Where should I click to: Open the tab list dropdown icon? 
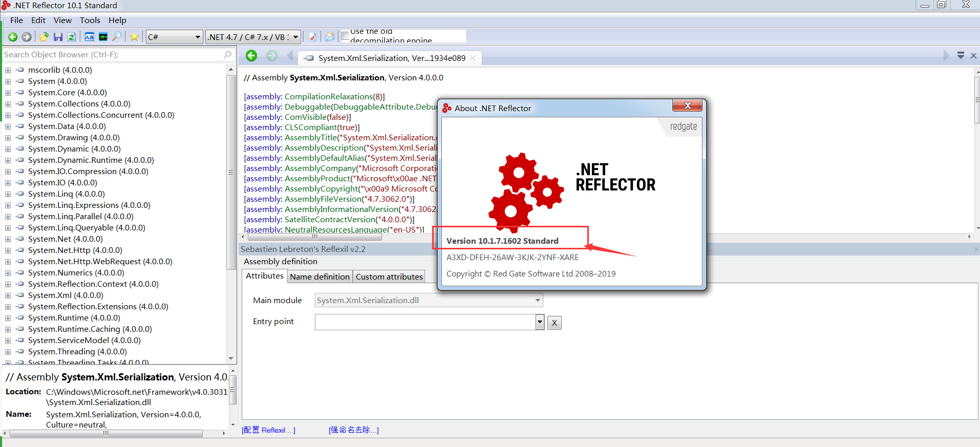(961, 55)
